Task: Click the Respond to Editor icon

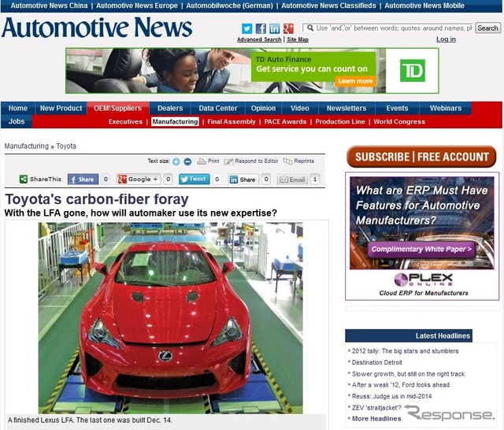Action: (228, 161)
